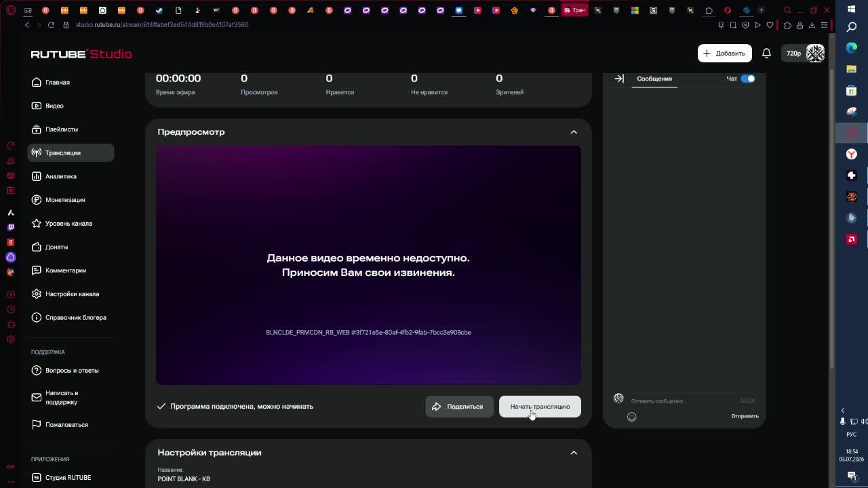868x488 pixels.
Task: Open Донаты section
Action: [x=71, y=247]
